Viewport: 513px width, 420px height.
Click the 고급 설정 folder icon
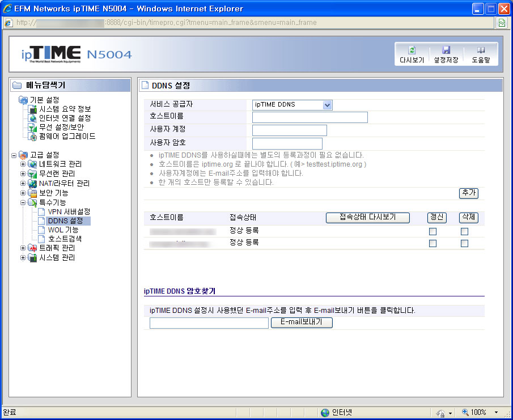point(23,155)
